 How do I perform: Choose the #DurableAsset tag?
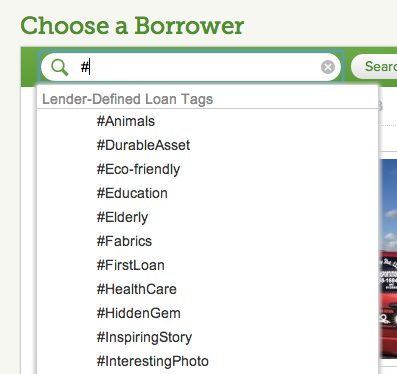(143, 145)
